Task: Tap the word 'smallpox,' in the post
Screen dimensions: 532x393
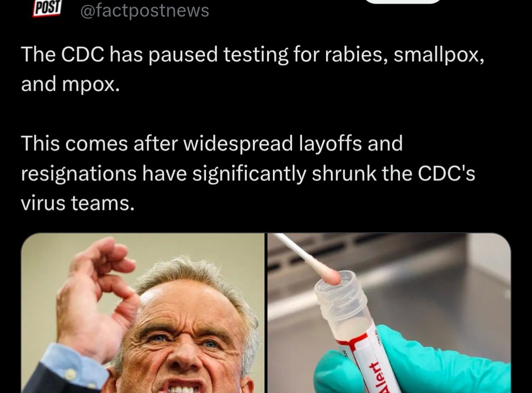Action: (x=439, y=55)
